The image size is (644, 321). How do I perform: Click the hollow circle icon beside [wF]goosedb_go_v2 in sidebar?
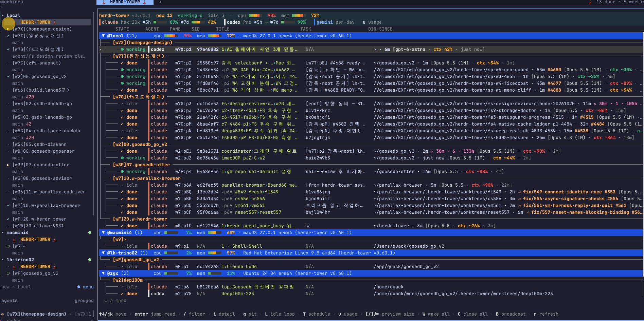(x=8, y=273)
